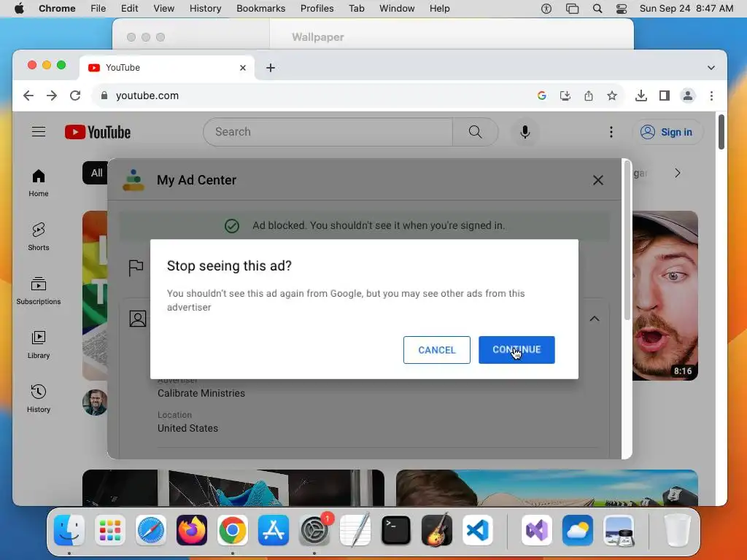Click the search magnifier button

click(x=475, y=132)
